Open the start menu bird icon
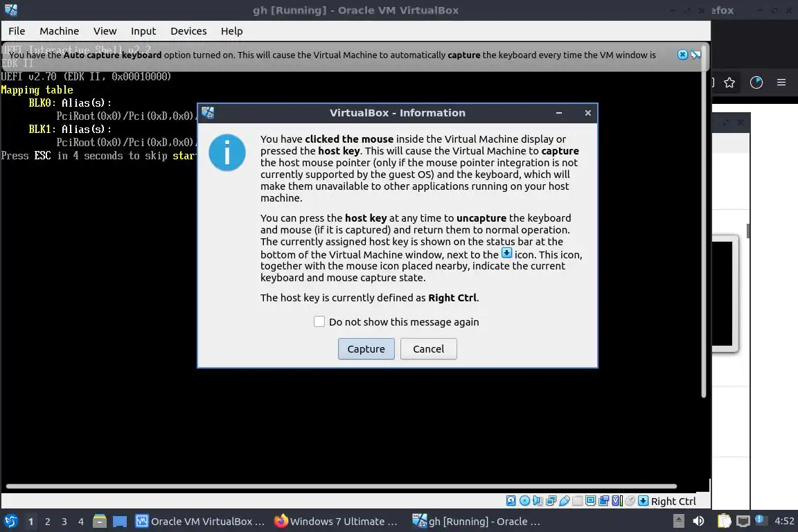 tap(10, 522)
